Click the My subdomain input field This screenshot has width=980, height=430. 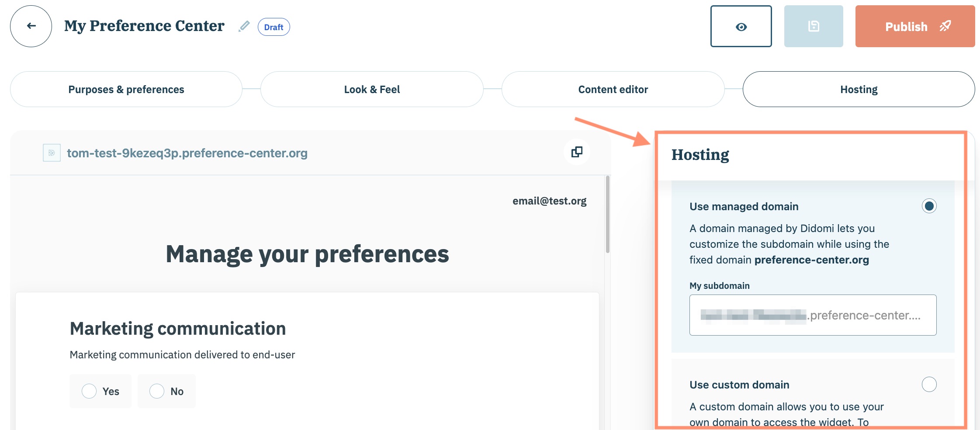coord(812,315)
